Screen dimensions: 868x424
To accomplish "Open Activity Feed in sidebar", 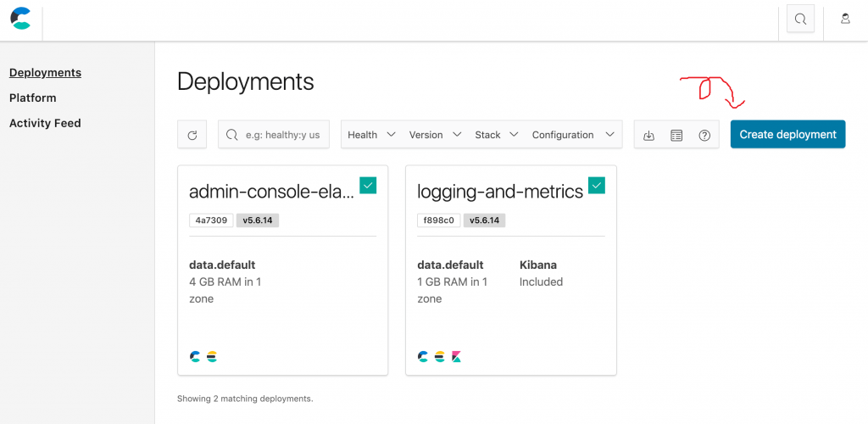I will tap(45, 123).
